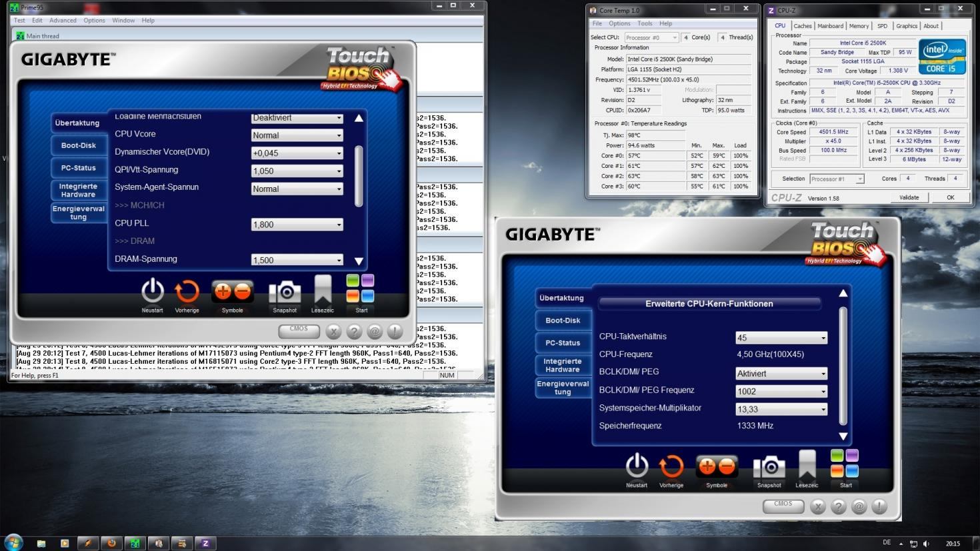
Task: Open colored Start tiles in right TouchBIOS window
Action: [845, 464]
